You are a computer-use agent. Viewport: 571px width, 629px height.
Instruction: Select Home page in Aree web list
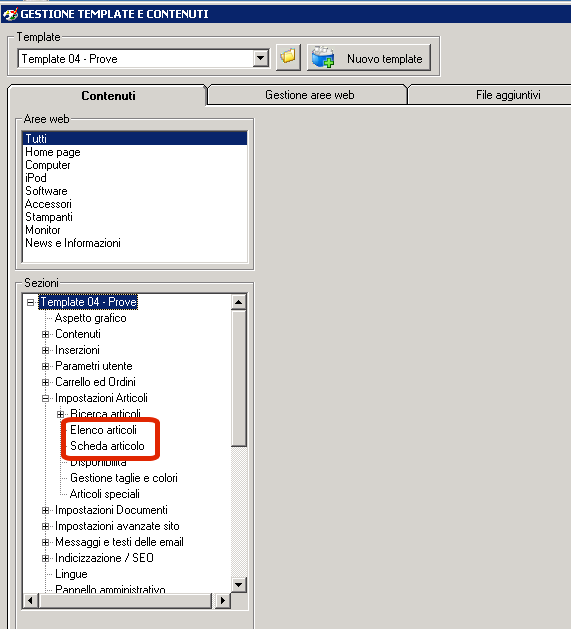click(x=53, y=152)
